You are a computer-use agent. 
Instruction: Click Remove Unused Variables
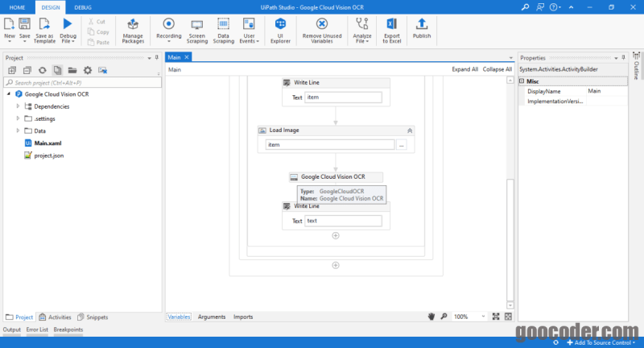[x=322, y=31]
